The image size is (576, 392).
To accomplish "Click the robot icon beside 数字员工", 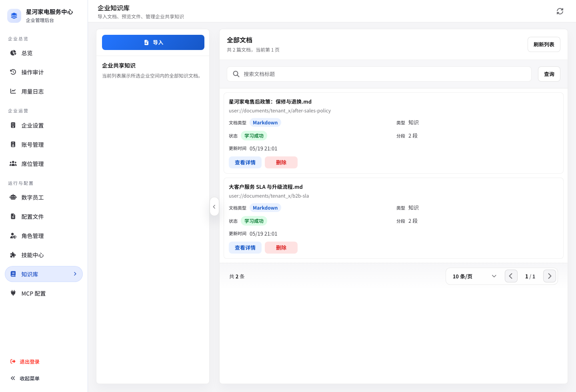I will (x=13, y=197).
